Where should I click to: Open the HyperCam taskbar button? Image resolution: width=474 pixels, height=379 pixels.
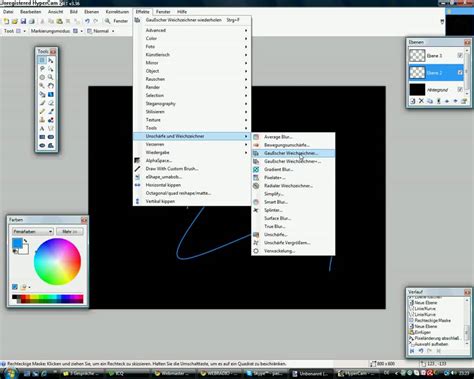357,374
